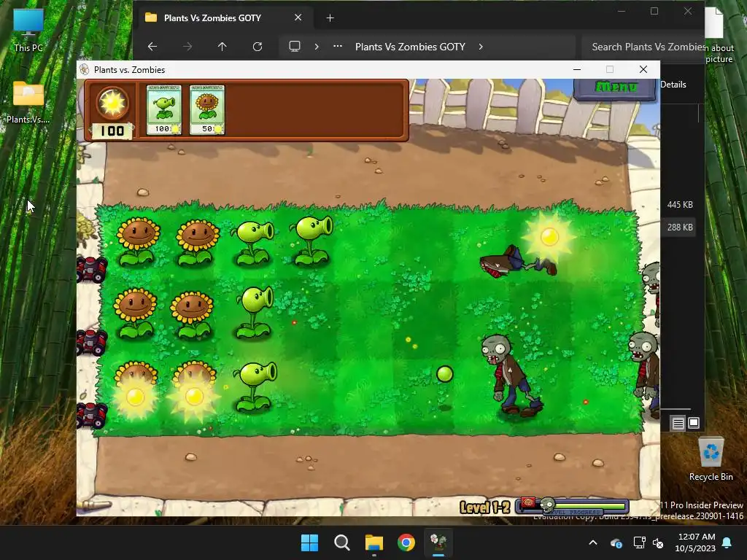The height and width of the screenshot is (560, 747).
Task: Open the Windows Start menu
Action: click(x=309, y=542)
